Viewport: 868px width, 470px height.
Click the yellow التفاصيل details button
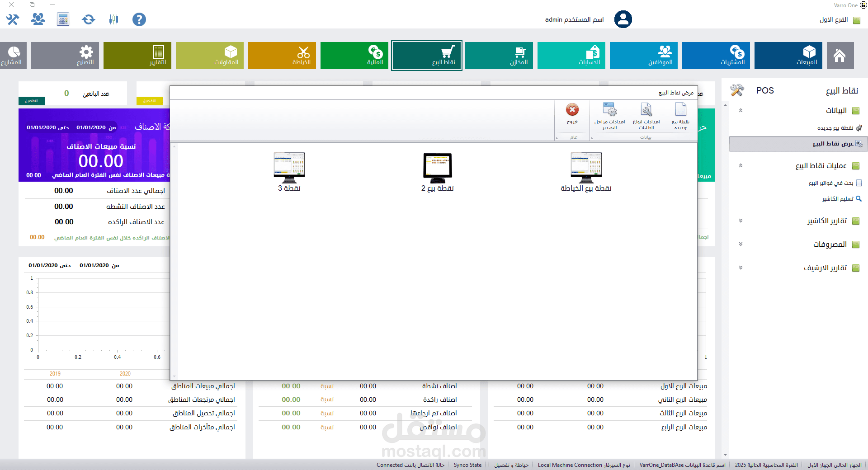click(150, 101)
